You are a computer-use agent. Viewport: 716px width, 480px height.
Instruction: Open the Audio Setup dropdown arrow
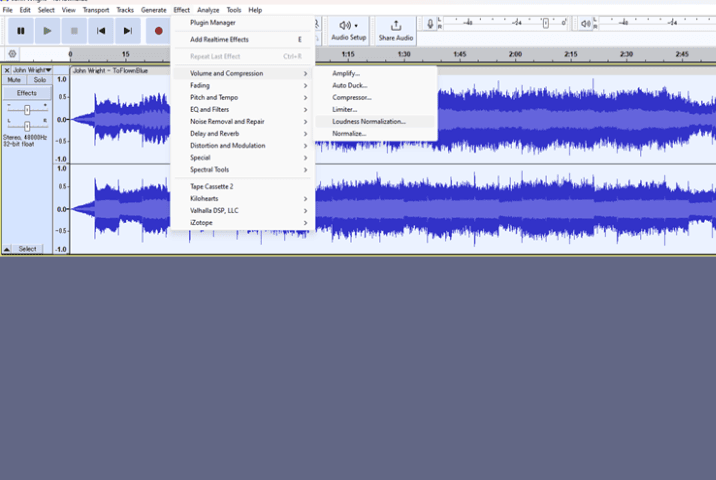point(356,26)
